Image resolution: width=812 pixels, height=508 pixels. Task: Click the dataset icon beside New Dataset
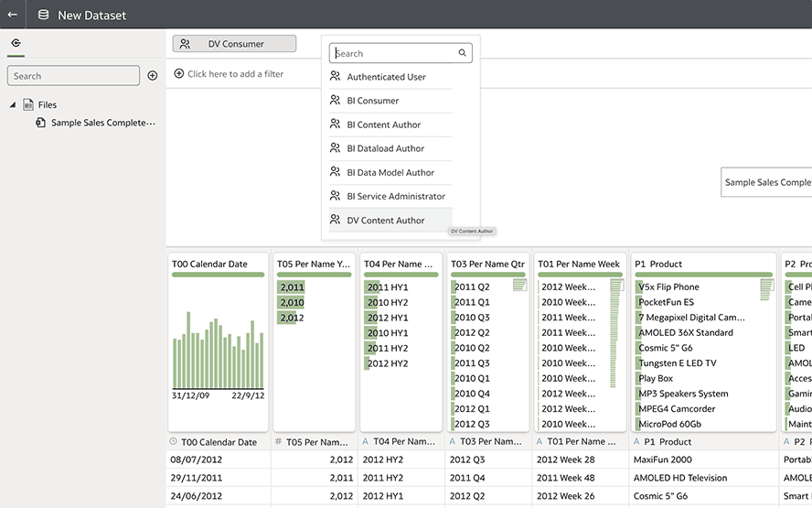tap(43, 15)
